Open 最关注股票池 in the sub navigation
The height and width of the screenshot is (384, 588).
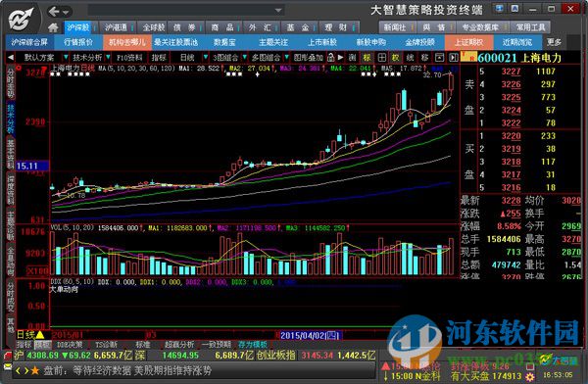click(175, 42)
